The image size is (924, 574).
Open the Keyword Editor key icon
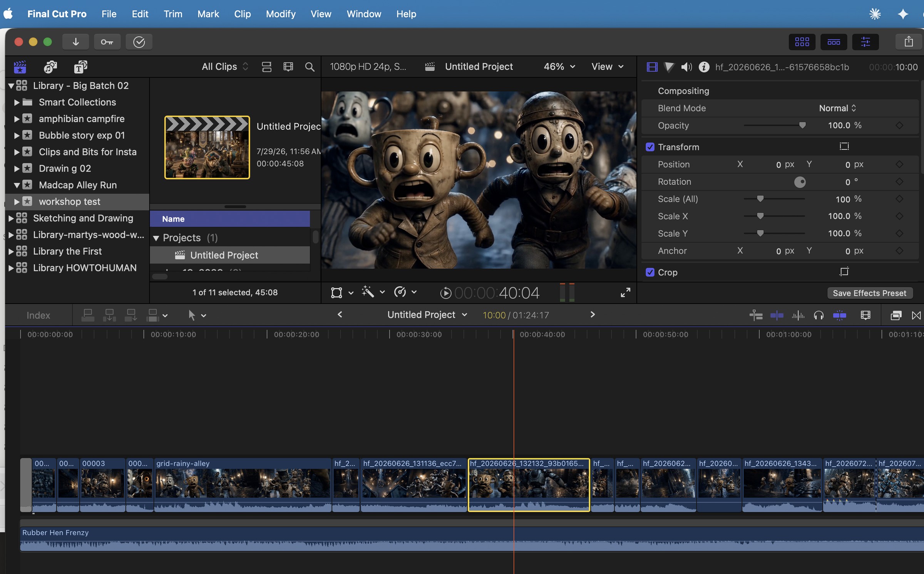[x=107, y=42]
